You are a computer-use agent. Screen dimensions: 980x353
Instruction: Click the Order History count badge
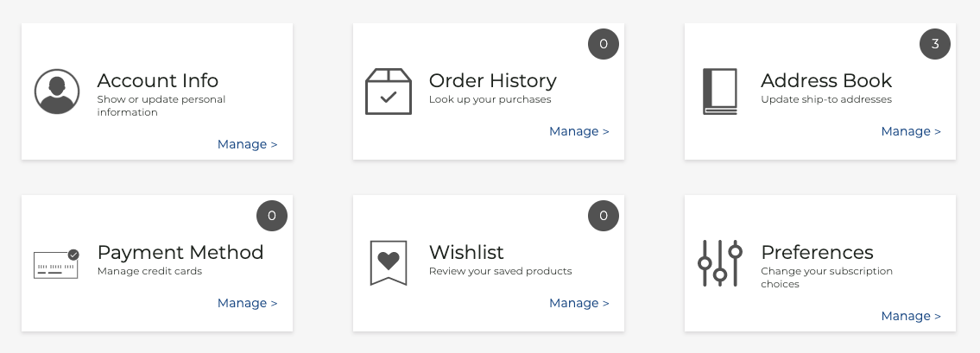(x=604, y=44)
